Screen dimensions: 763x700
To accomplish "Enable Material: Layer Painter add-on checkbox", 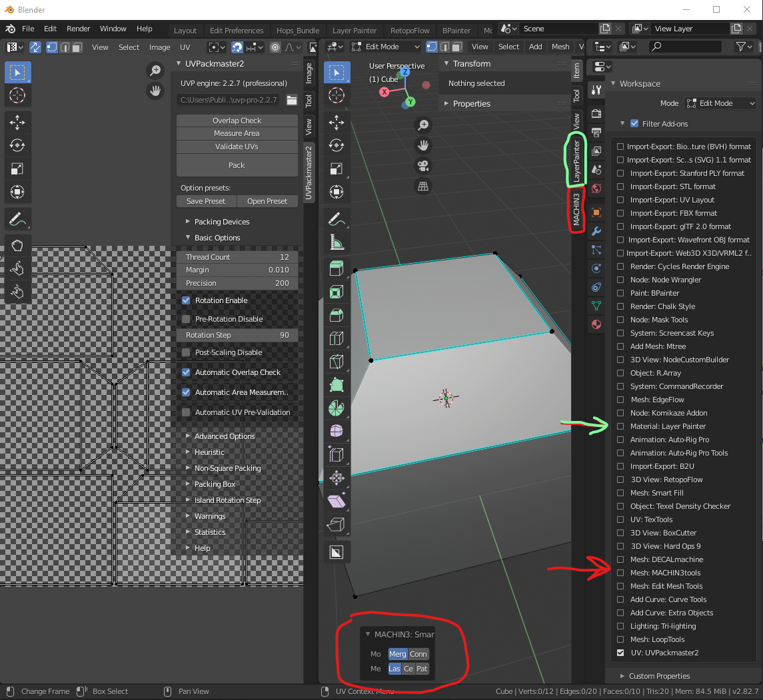I will [620, 426].
